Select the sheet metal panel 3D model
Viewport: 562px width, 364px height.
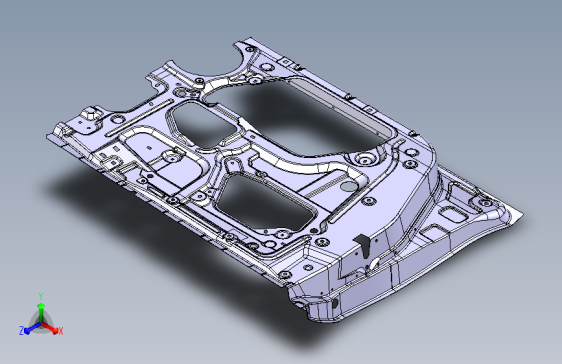pyautogui.click(x=285, y=179)
